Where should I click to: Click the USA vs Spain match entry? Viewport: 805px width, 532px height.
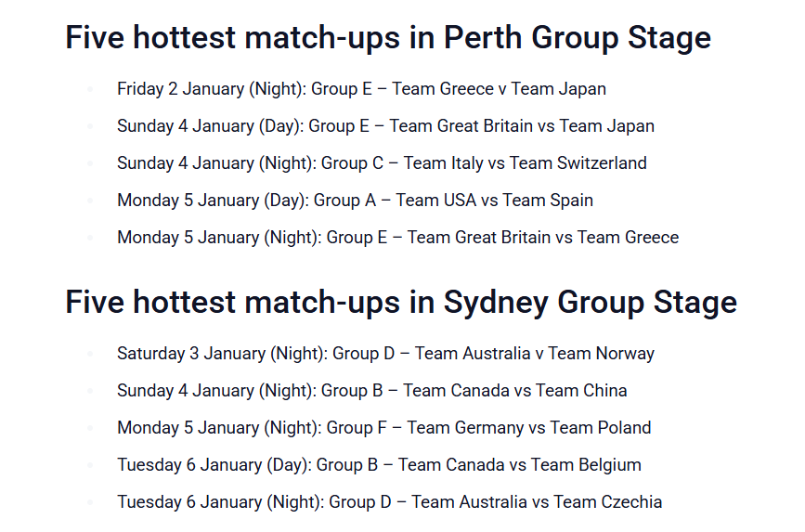click(x=355, y=201)
